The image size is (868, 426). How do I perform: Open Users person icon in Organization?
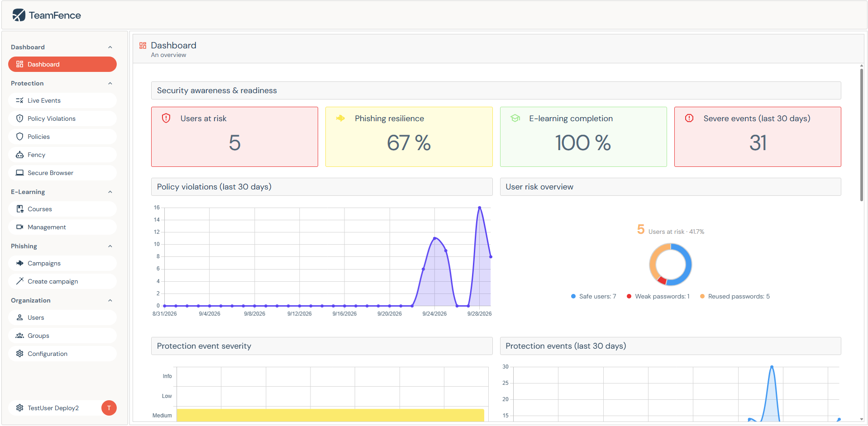[x=19, y=317]
